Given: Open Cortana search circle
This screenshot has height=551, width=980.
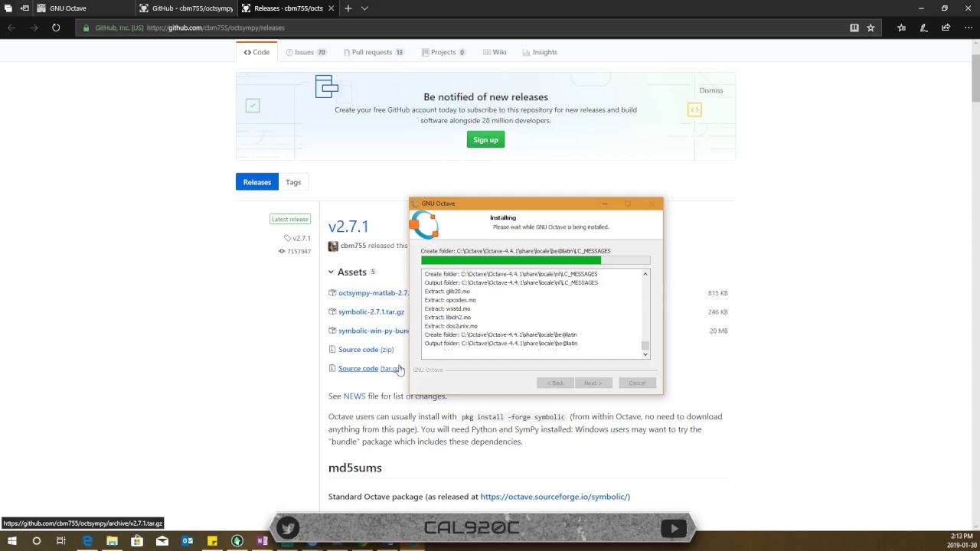Looking at the screenshot, I should click(36, 541).
